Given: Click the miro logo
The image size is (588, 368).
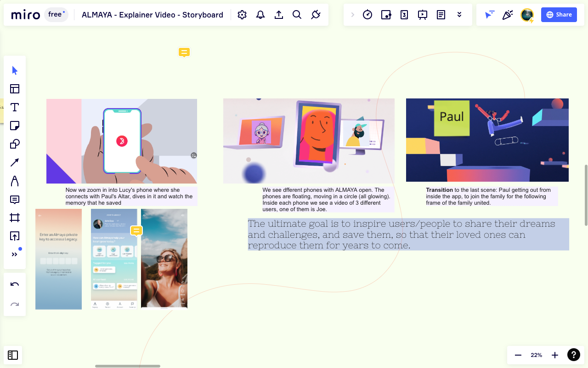Looking at the screenshot, I should [x=26, y=15].
